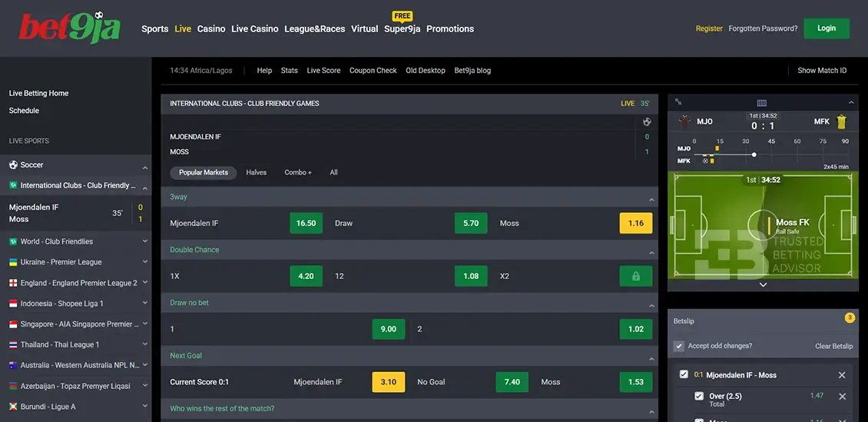Click the pitch view icon in tracker
Screen dimensions: 868x422
(762, 103)
